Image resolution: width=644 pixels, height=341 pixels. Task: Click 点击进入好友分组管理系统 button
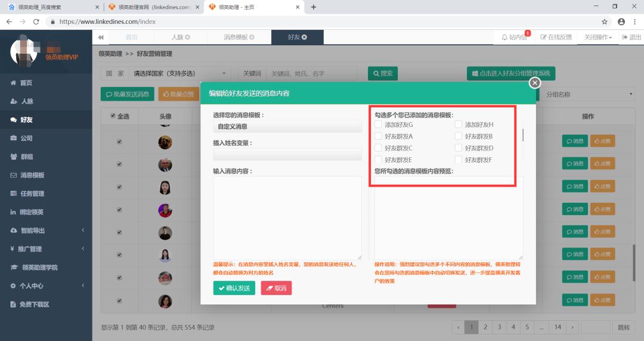[511, 73]
